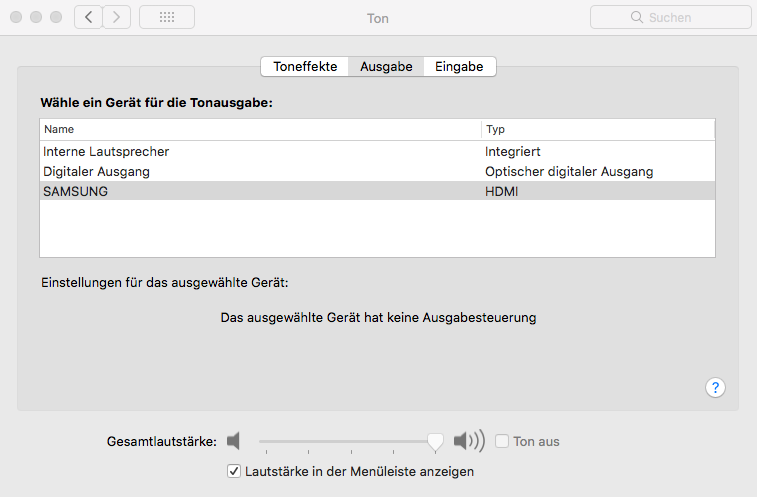The width and height of the screenshot is (757, 497).
Task: Toggle Lautstärke in der Menüleiste anzeigen
Action: point(234,471)
